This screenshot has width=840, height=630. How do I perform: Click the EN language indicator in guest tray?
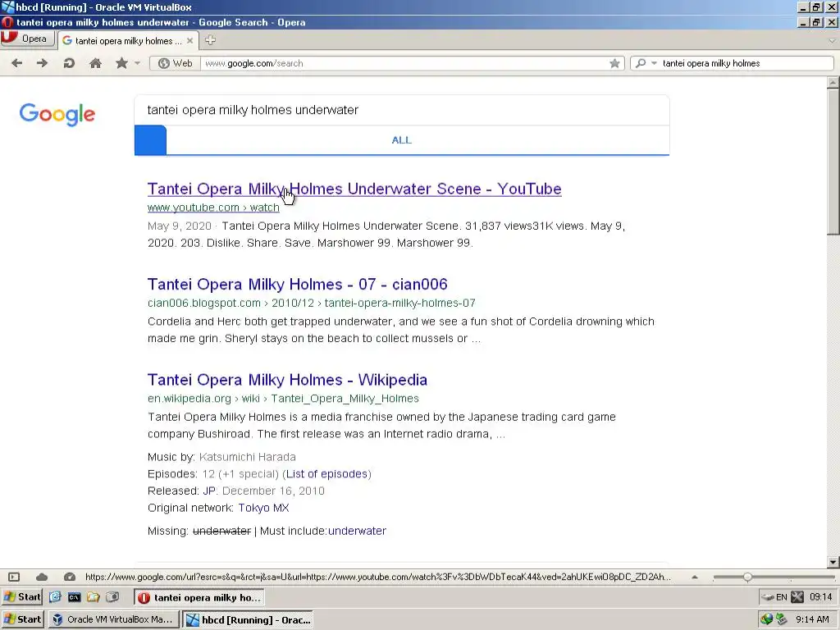click(781, 597)
